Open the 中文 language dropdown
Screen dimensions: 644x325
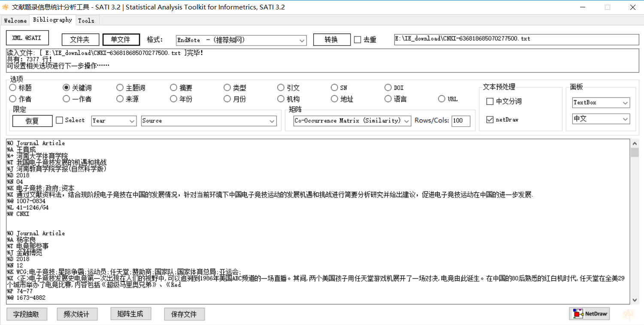coord(601,118)
